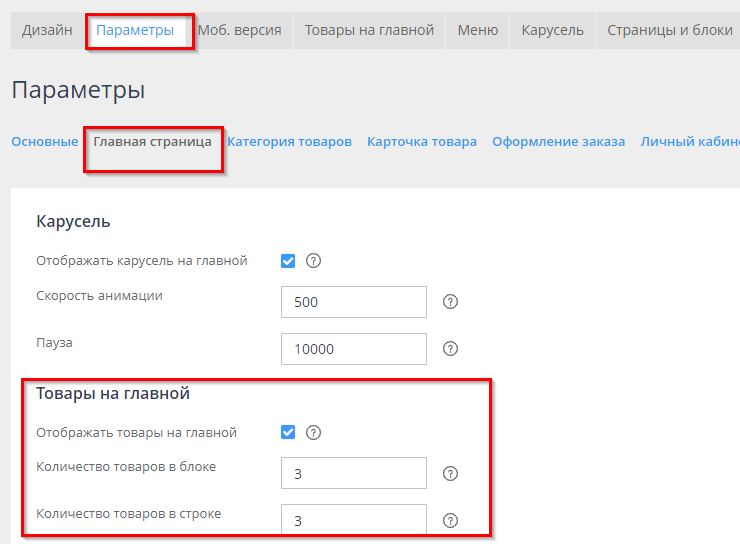
Task: Select the Меню tab
Action: 477,30
